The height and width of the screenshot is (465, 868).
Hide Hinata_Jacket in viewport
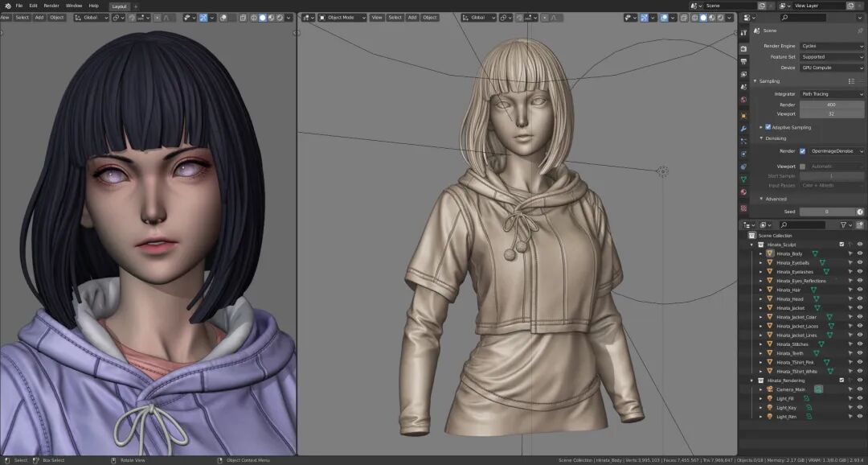pyautogui.click(x=860, y=308)
